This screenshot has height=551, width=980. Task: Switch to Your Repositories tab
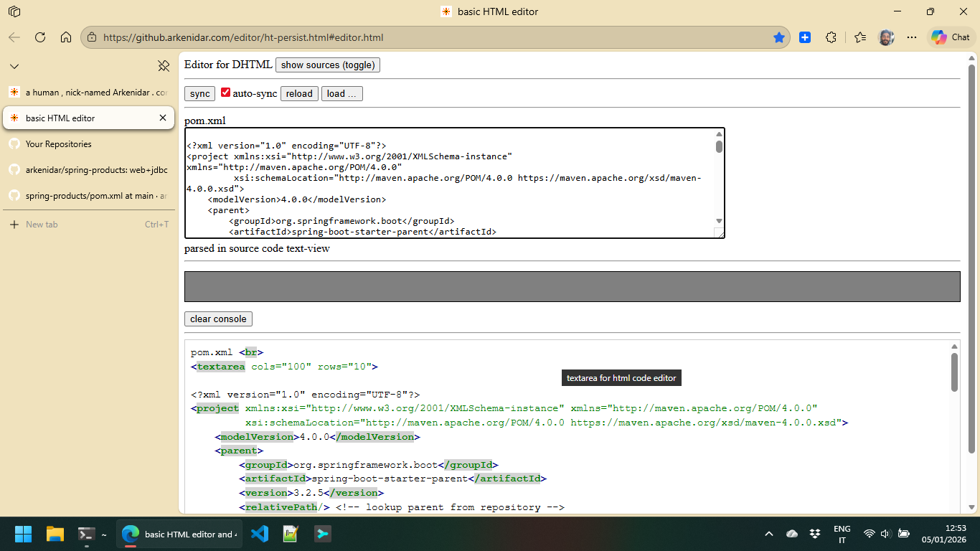coord(59,144)
